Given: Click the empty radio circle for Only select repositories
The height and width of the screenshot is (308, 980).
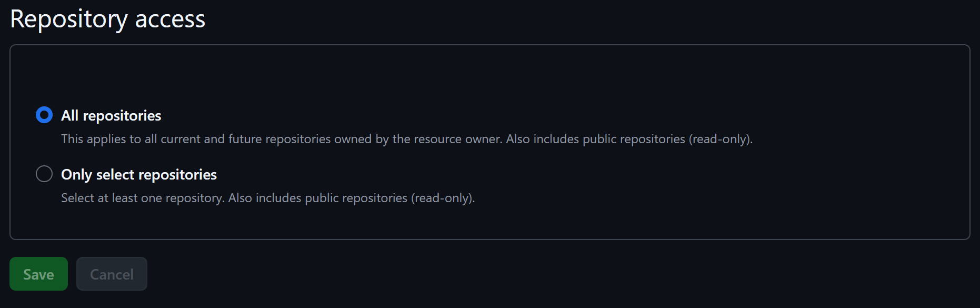Looking at the screenshot, I should (45, 174).
